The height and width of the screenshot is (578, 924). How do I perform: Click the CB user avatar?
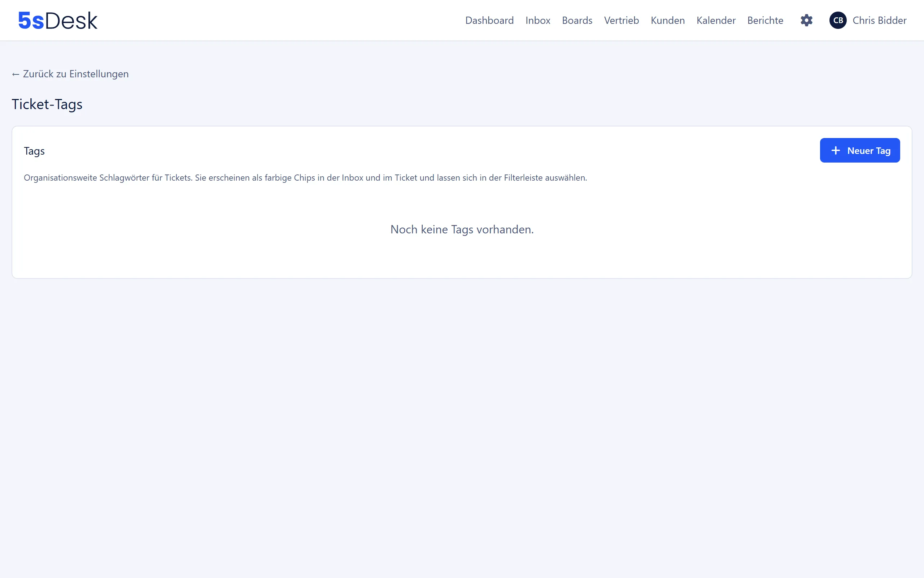tap(838, 20)
